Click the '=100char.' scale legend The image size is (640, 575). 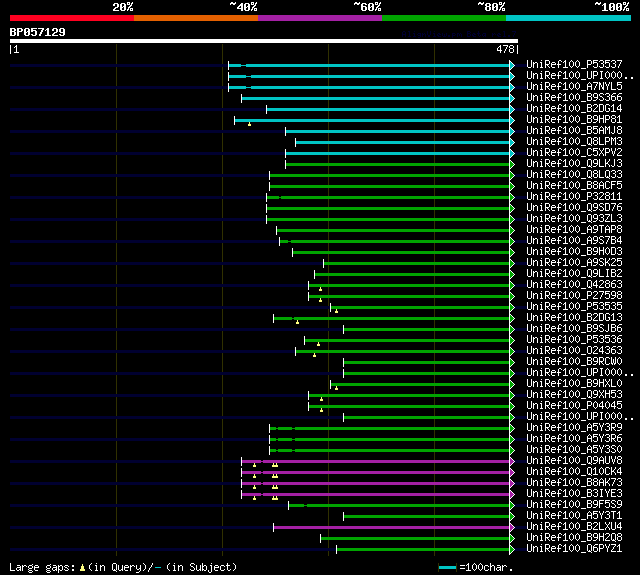pos(476,567)
